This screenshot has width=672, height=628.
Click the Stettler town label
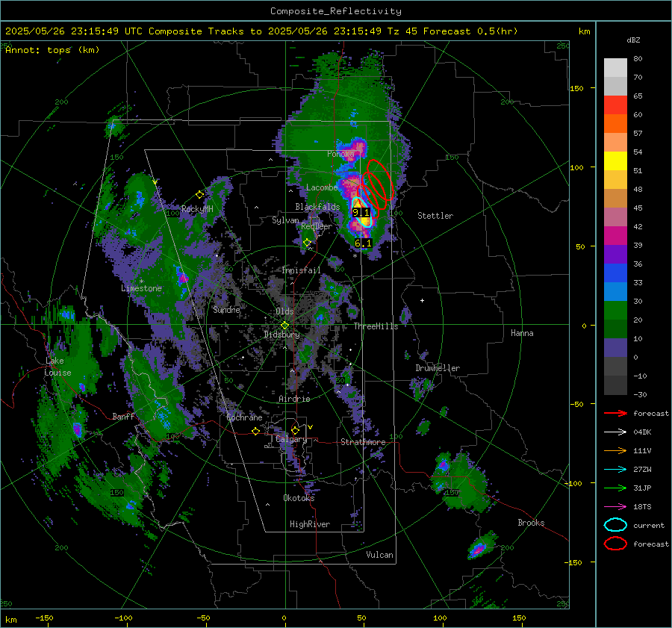click(x=435, y=216)
